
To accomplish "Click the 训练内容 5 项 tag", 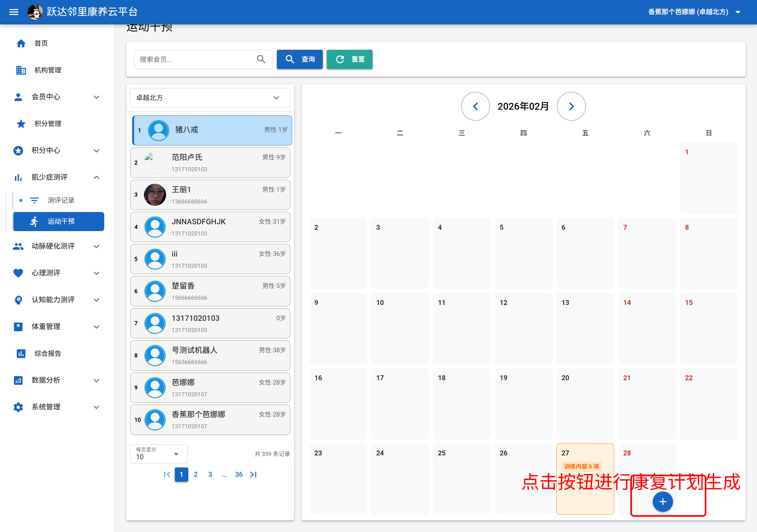I will coord(582,467).
